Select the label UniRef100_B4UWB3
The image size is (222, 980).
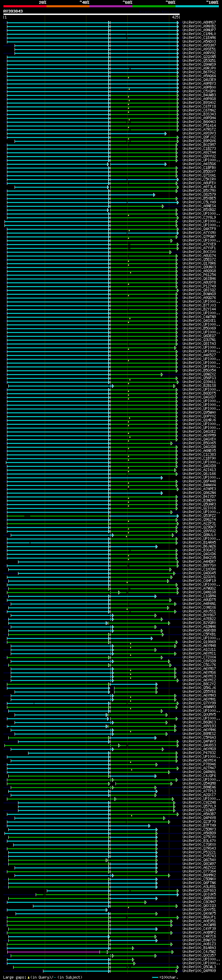click(x=199, y=95)
